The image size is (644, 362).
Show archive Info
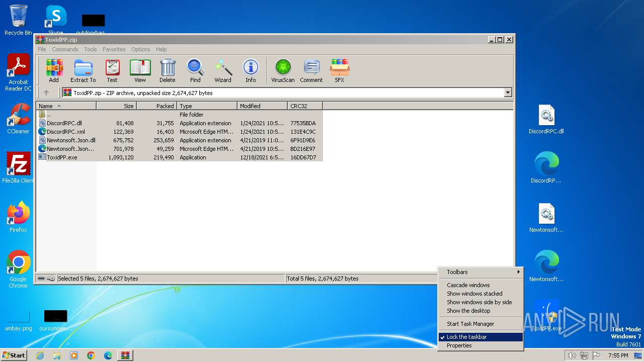[251, 70]
